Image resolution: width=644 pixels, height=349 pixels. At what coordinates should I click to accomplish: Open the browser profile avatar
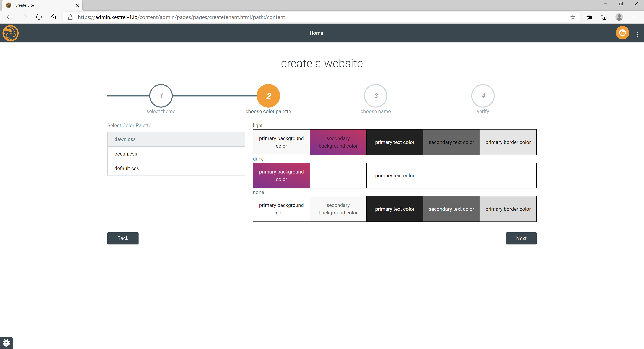point(619,17)
